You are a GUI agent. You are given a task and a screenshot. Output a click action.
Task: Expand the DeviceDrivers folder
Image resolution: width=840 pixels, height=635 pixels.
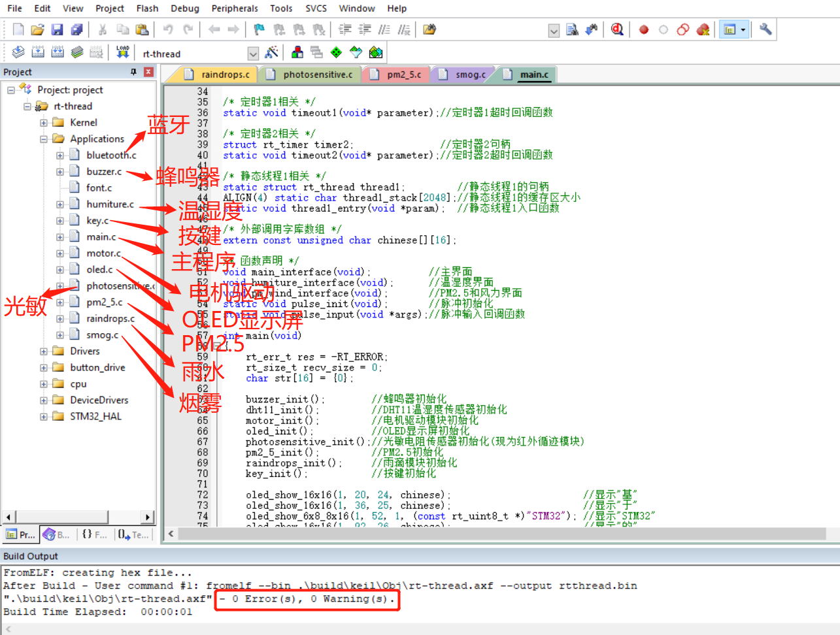(44, 400)
